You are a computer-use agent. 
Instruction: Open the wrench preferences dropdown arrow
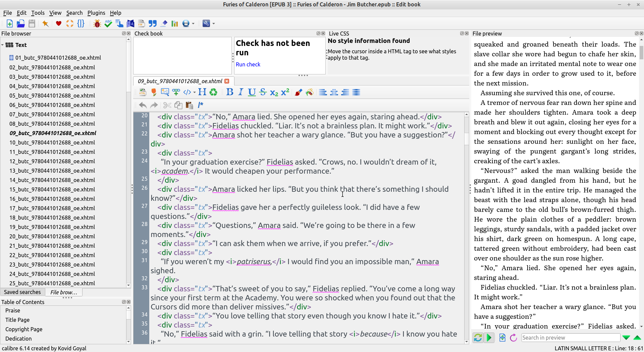(x=214, y=24)
